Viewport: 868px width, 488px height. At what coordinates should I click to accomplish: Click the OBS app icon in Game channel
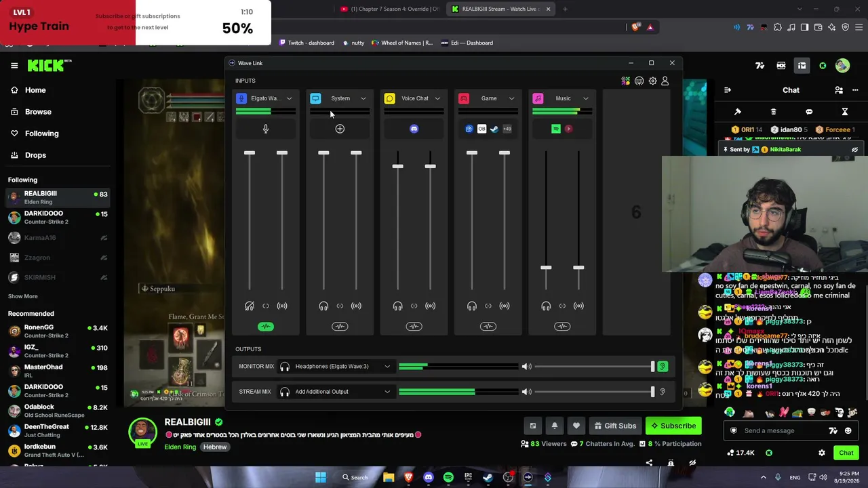coord(482,129)
